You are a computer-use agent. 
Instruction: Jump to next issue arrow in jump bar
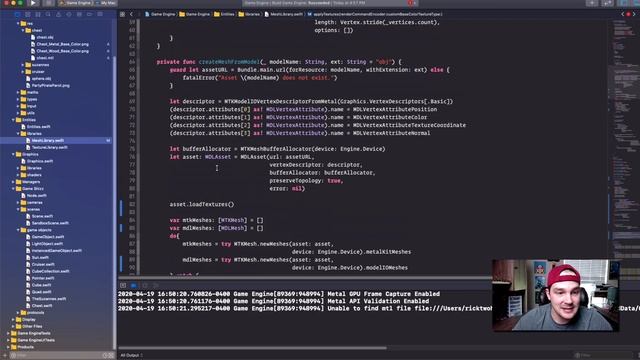634,14
